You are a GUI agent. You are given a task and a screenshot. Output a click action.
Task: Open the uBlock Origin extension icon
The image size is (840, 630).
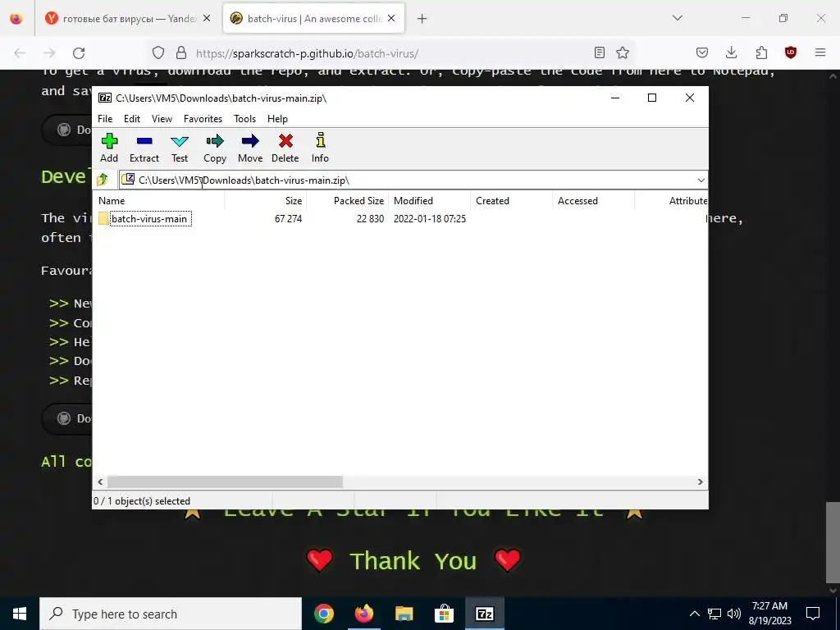coord(791,52)
